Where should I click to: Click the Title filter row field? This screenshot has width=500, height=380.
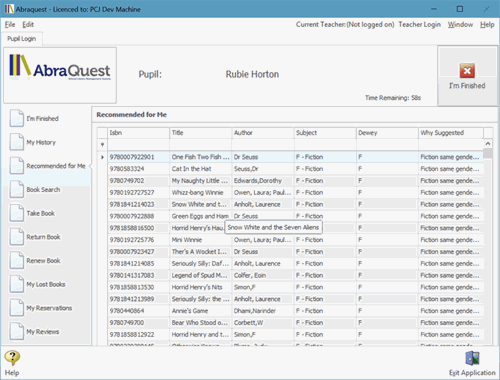201,144
